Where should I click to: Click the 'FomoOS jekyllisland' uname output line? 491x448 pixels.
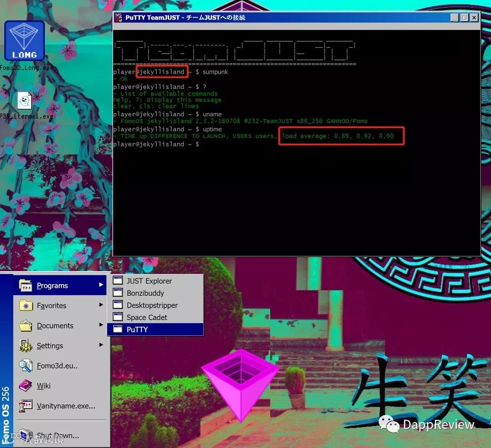(x=240, y=121)
